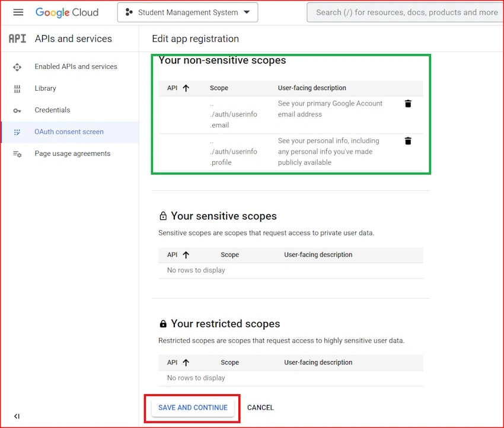Open the Student Management System project picker

[x=187, y=12]
